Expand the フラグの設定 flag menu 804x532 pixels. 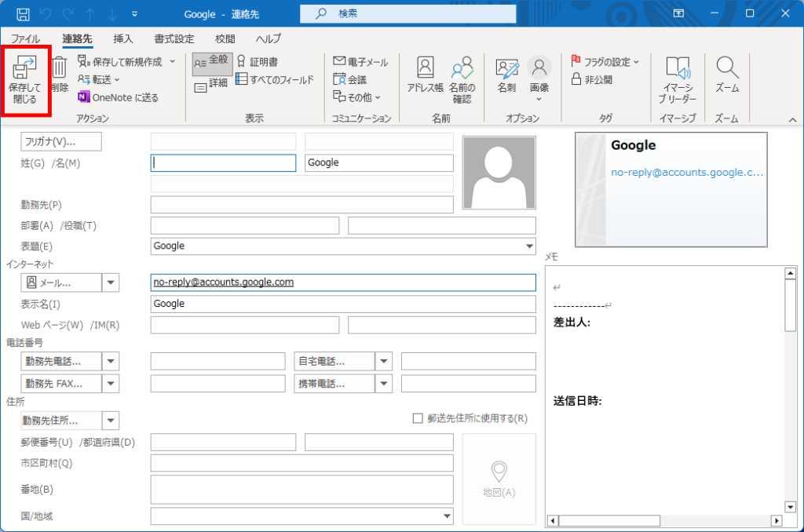605,61
